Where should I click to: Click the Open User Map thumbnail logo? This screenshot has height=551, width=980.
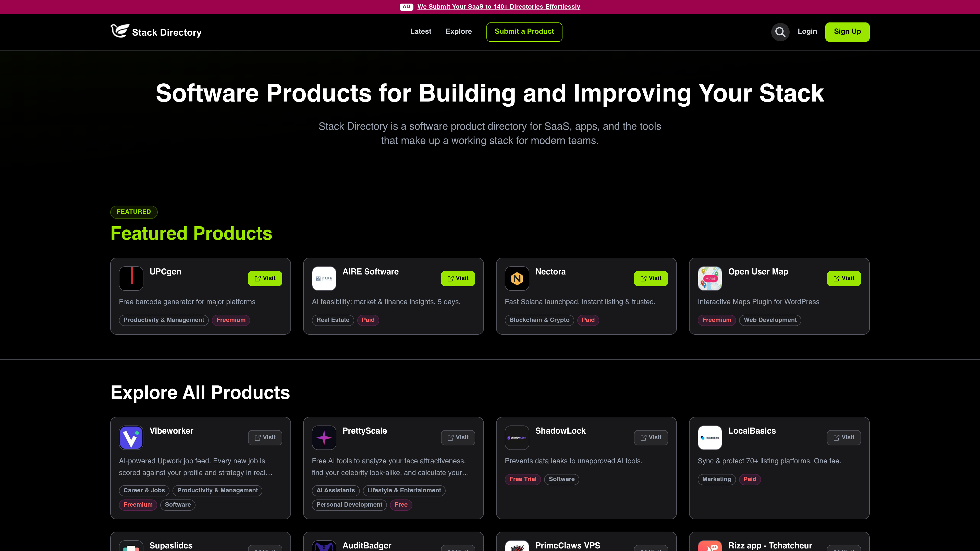tap(709, 278)
